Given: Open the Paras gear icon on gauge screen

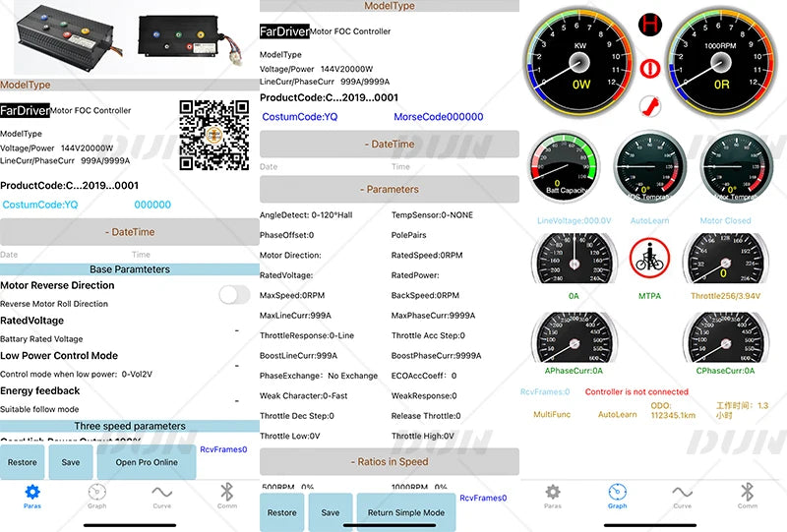Looking at the screenshot, I should coord(553,492).
